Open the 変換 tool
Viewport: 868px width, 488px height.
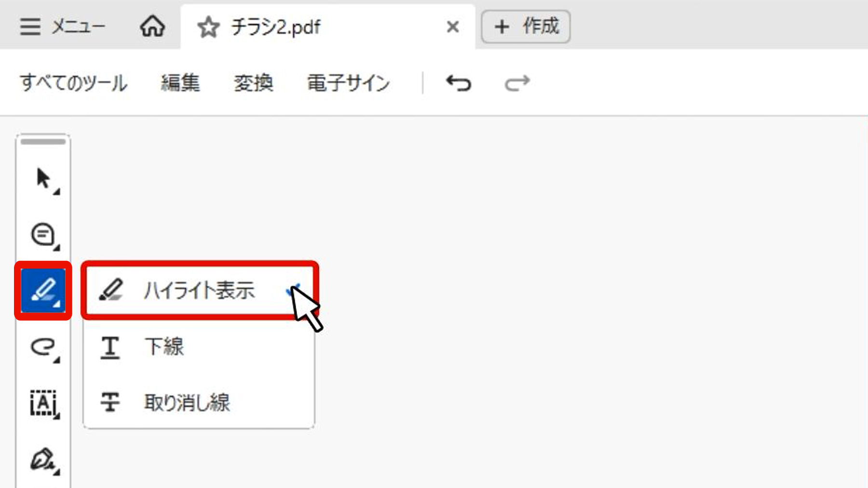(254, 83)
